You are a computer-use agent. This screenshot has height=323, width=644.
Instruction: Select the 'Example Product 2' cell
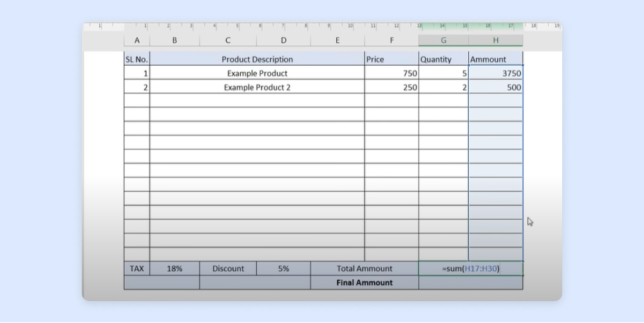257,87
